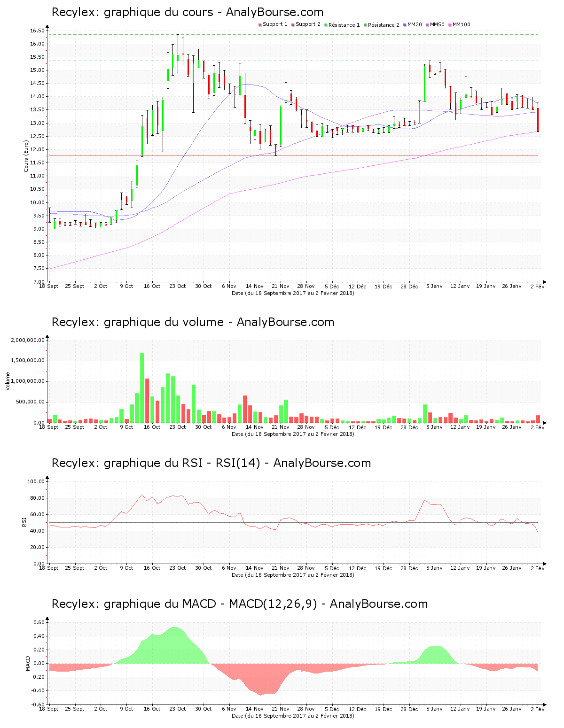Click the title "Recylex: graphique du cours"

132,12
